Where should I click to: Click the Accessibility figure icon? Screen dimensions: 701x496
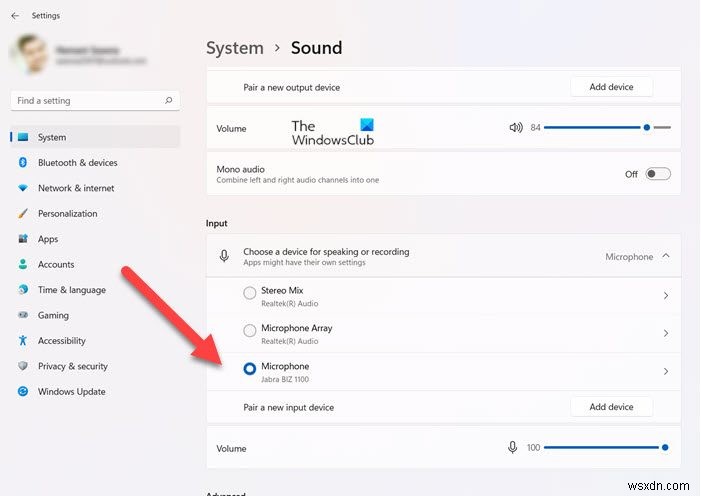(x=23, y=340)
